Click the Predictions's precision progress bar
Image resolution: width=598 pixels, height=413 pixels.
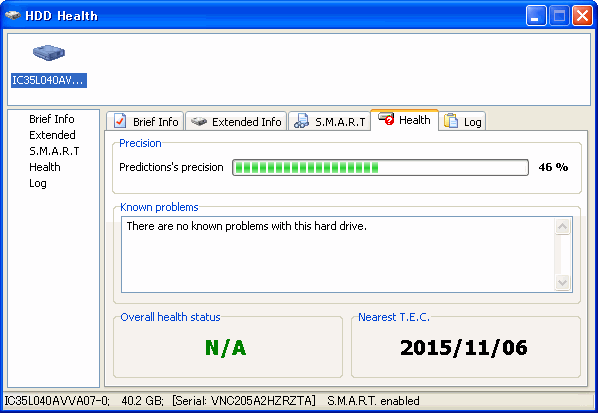(380, 167)
